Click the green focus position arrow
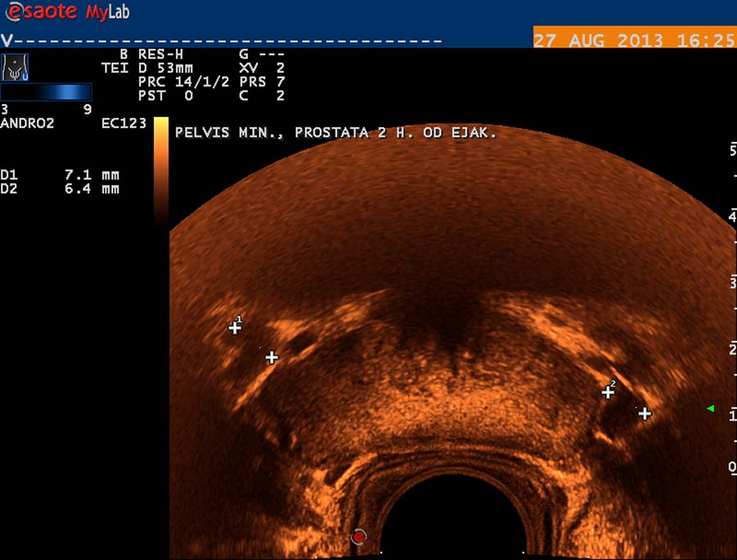The width and height of the screenshot is (737, 560). [x=710, y=408]
